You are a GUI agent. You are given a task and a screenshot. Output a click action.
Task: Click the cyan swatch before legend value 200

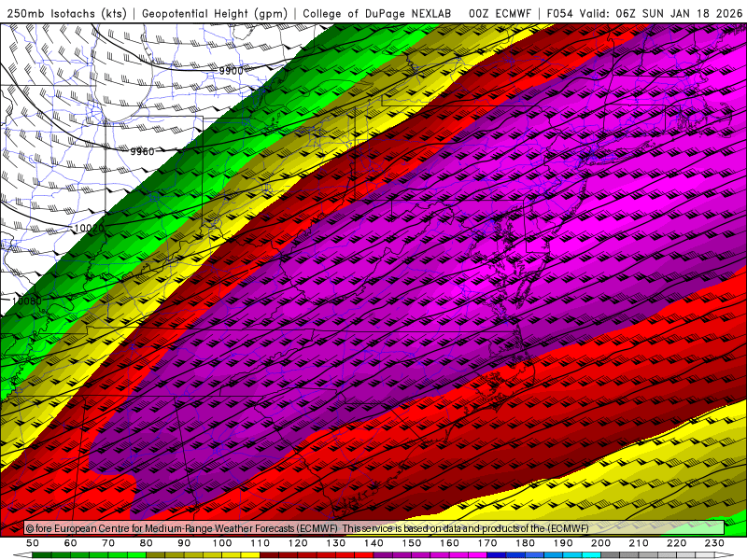[x=591, y=554]
